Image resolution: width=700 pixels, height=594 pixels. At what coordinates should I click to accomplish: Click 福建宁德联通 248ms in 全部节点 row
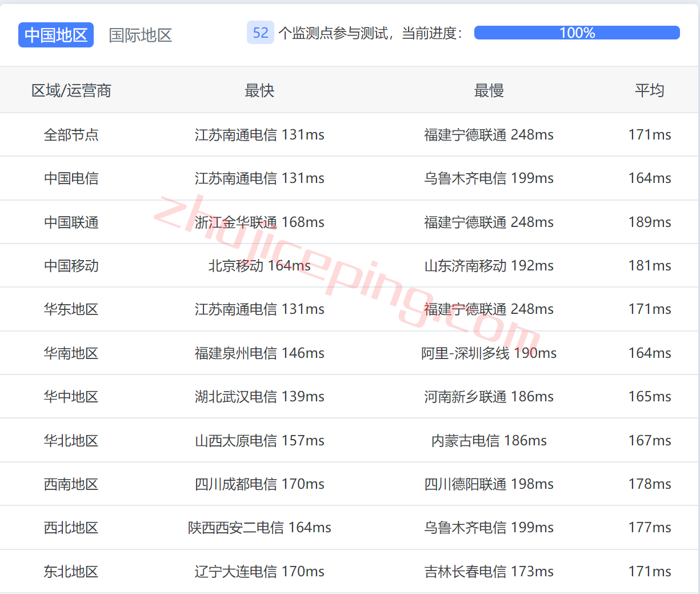click(x=489, y=134)
